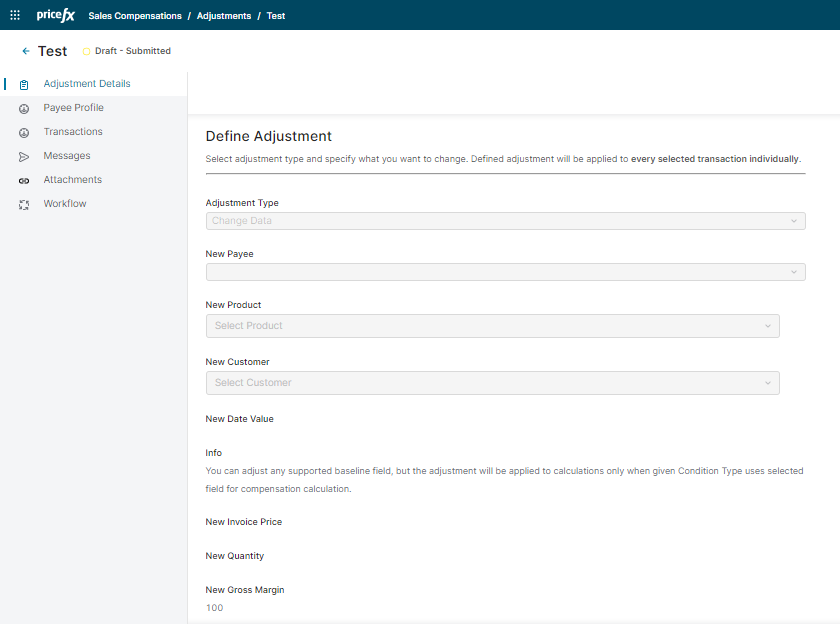Click the back arrow beside Test
Viewport: 840px width, 624px height.
pyautogui.click(x=26, y=51)
